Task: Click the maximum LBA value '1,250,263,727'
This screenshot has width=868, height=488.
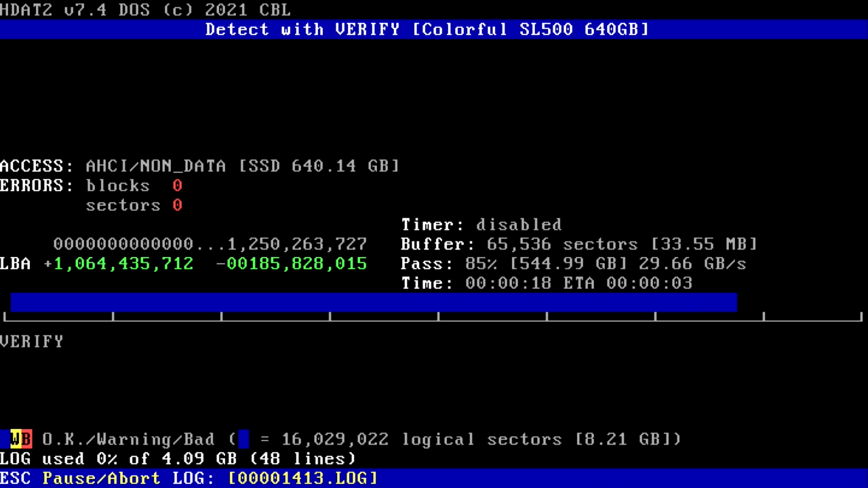Action: [x=297, y=244]
